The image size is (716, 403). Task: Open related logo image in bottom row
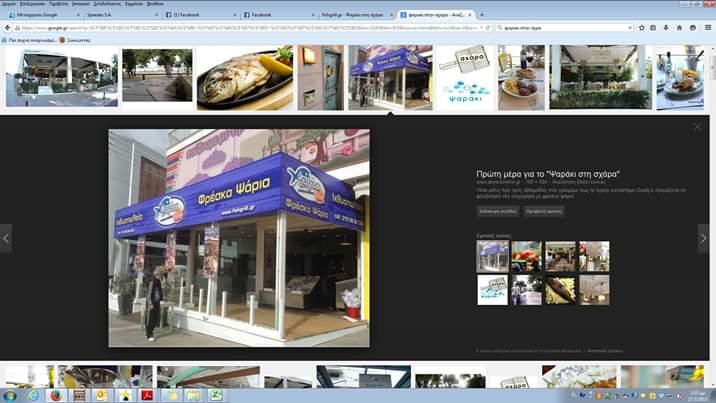tap(492, 290)
